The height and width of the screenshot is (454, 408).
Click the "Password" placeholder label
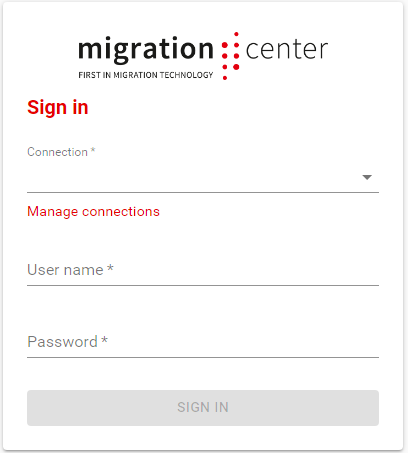point(62,342)
